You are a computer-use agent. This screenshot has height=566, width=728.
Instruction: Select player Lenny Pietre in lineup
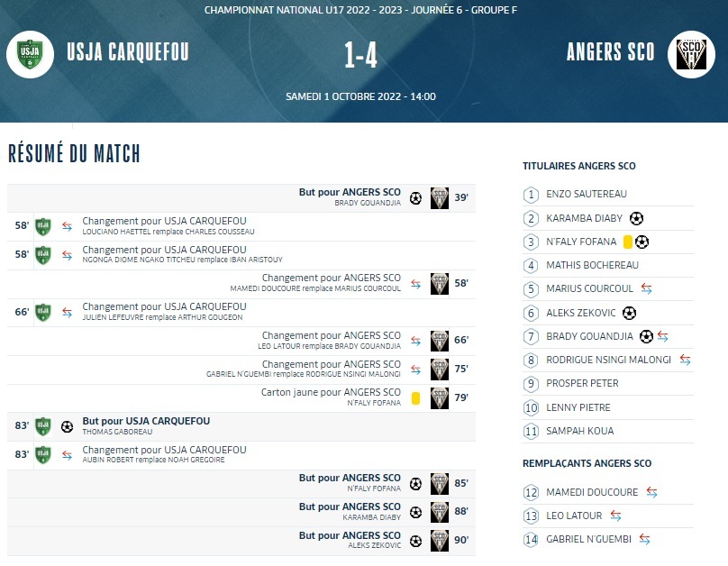coord(578,407)
